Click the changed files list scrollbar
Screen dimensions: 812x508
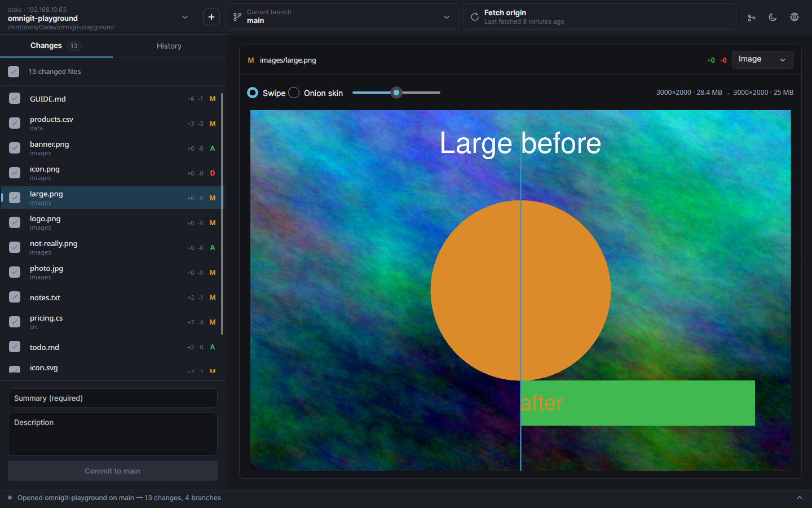click(222, 214)
